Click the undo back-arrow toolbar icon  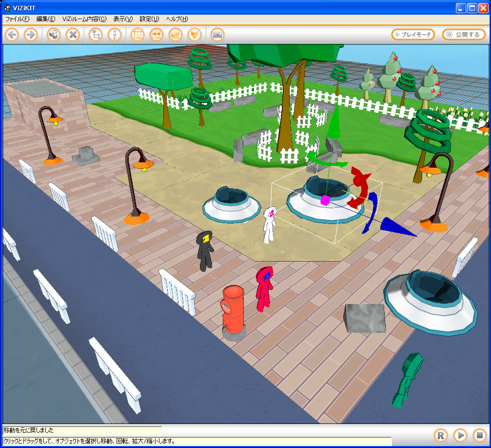pos(12,35)
